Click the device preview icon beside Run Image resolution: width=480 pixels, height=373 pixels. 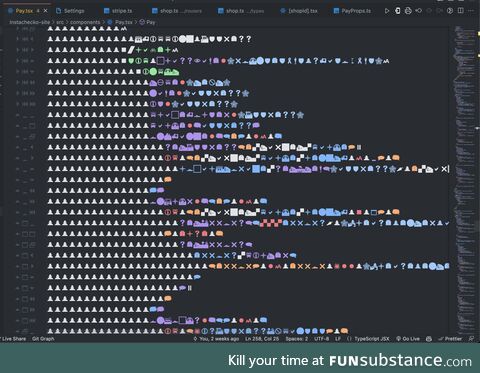(x=398, y=11)
